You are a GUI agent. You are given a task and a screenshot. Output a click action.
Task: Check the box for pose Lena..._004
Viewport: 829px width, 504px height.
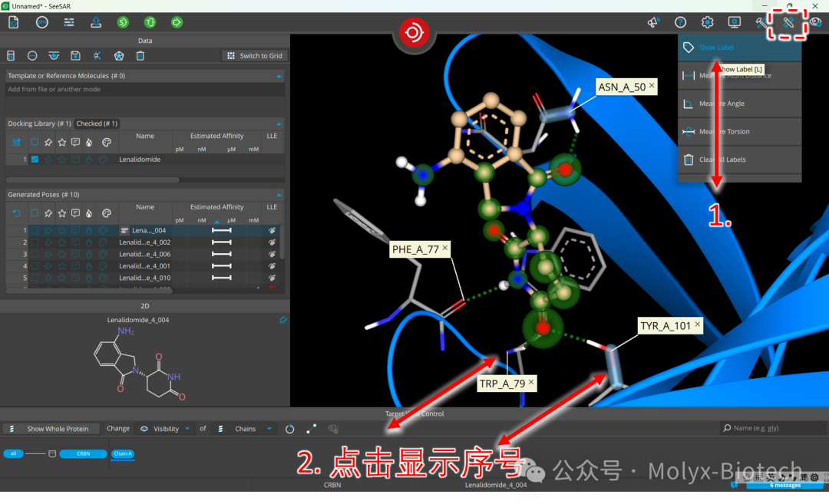[35, 230]
